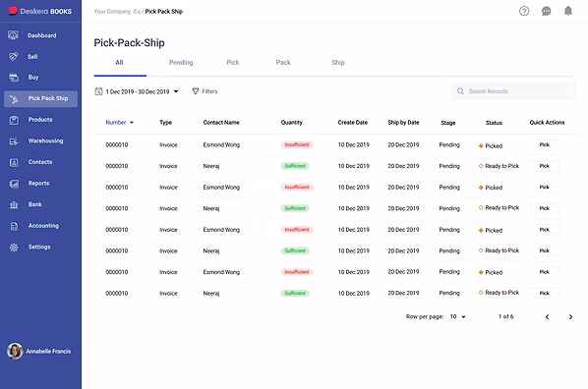Click the Quantity column header

tap(291, 123)
